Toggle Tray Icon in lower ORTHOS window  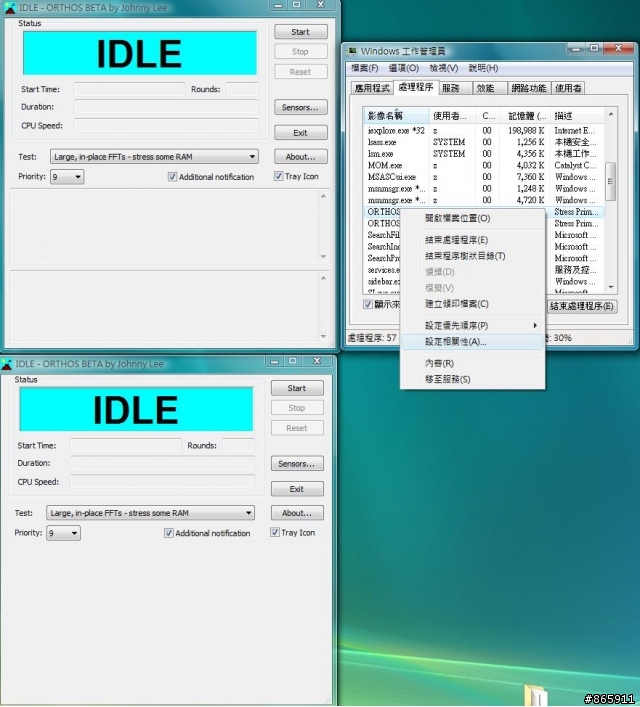tap(275, 533)
